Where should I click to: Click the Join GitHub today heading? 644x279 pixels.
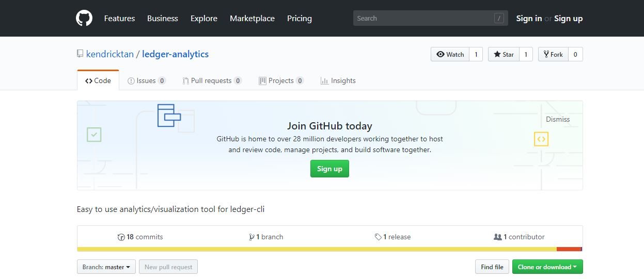pyautogui.click(x=329, y=126)
